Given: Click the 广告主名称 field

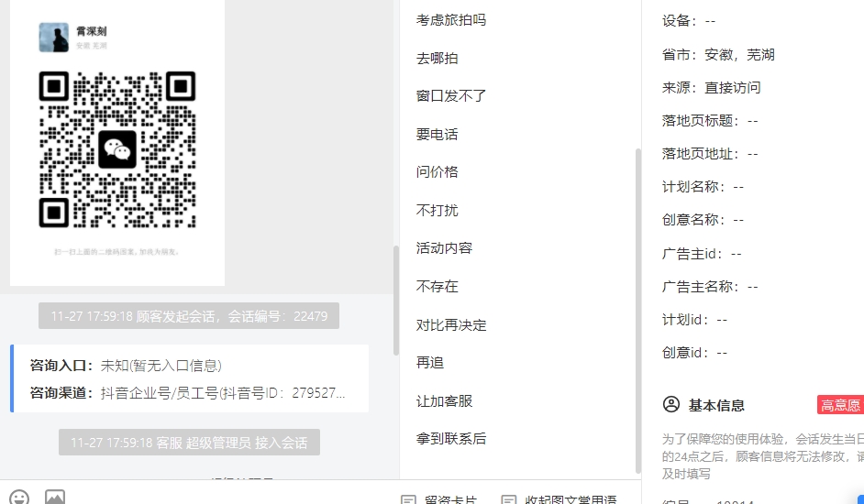Looking at the screenshot, I should (x=710, y=287).
